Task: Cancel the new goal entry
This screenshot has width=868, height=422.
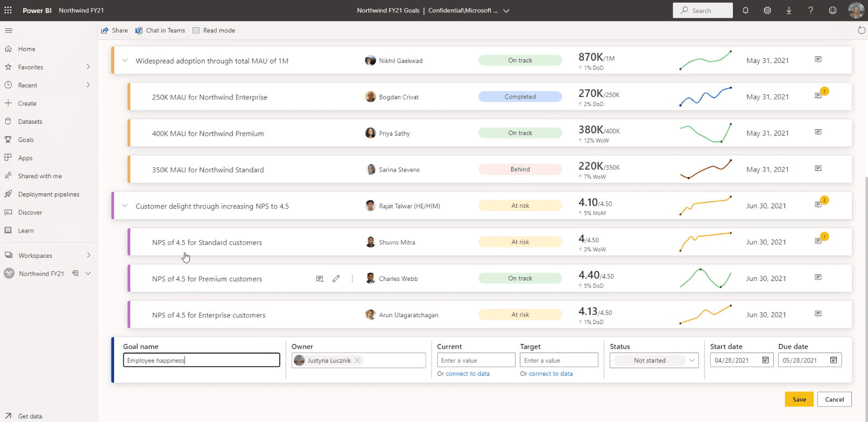Action: pyautogui.click(x=835, y=399)
